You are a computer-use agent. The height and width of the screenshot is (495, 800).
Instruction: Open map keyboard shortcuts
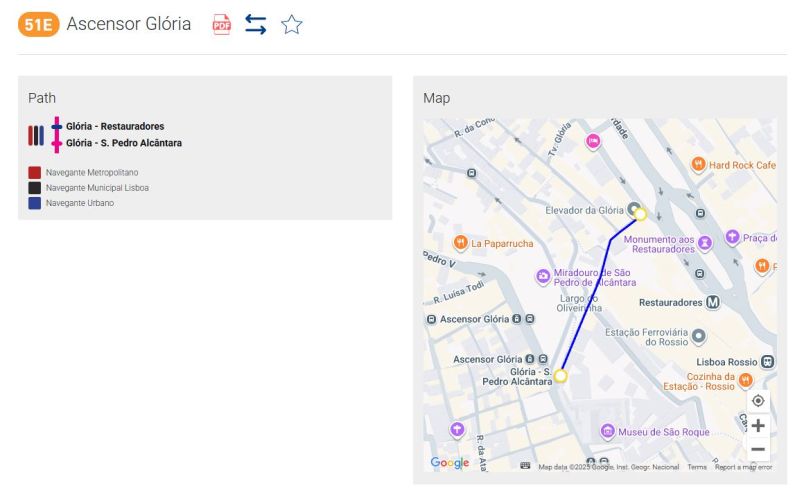(525, 466)
